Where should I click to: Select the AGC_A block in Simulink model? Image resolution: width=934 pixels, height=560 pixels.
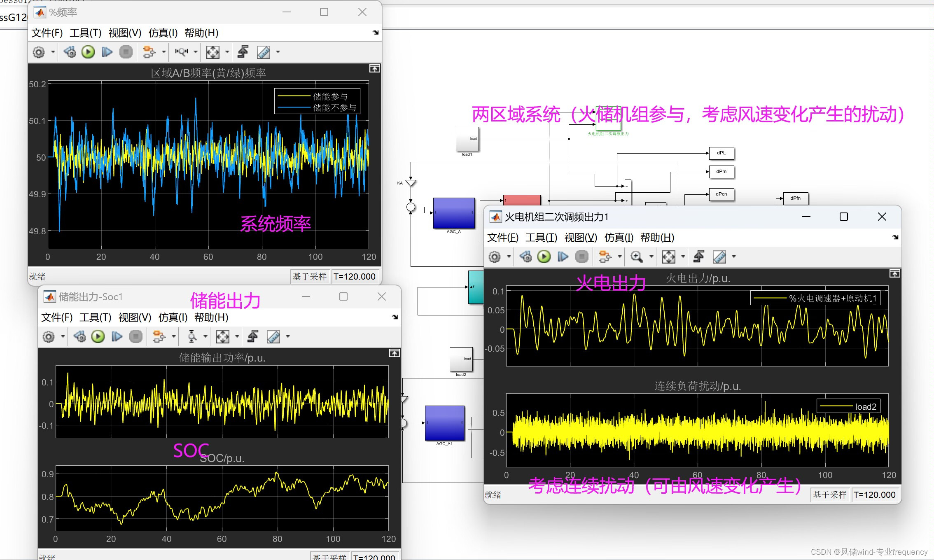click(454, 213)
